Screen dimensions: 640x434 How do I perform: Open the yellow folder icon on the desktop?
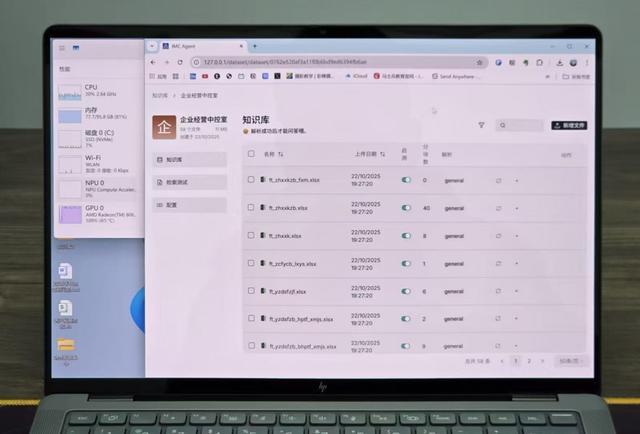click(66, 345)
